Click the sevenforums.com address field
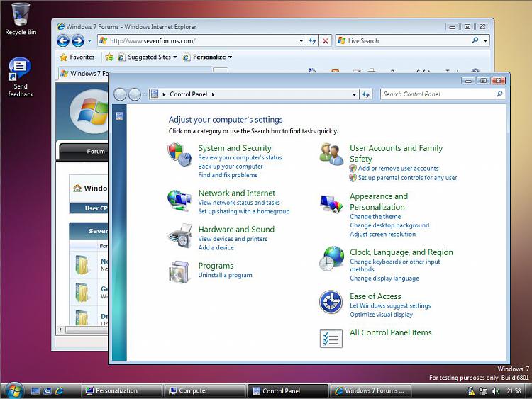Screen dimensions: 532x399 coord(202,41)
